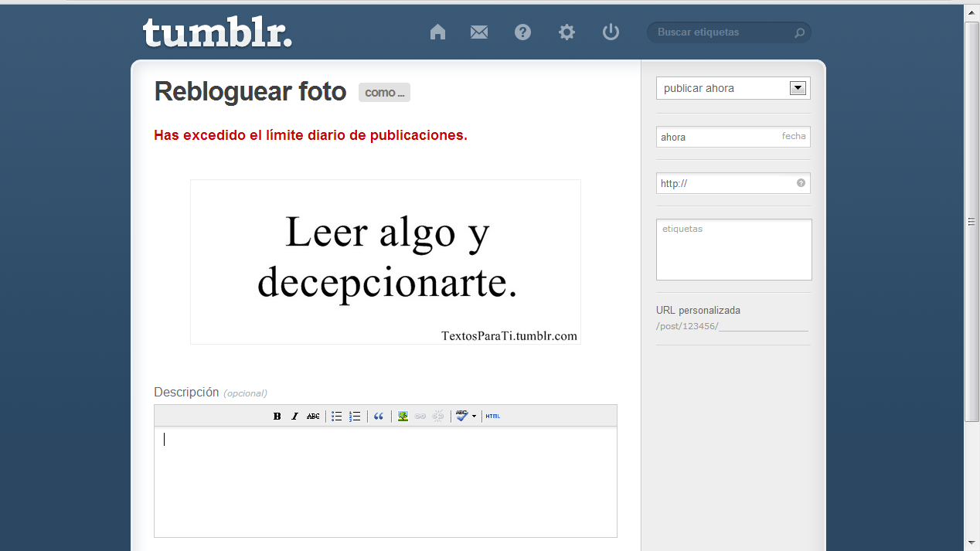
Task: Open the spellcheck language dropdown arrow
Action: click(474, 417)
